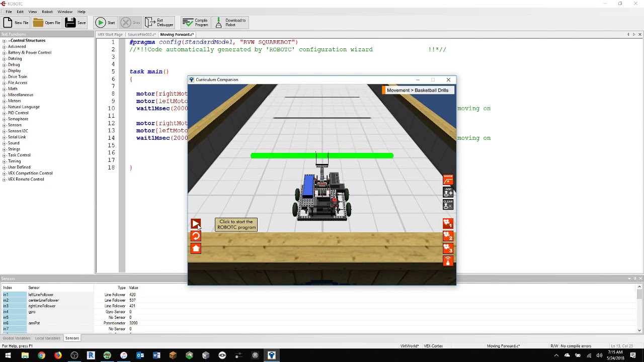Play the ROBOTC program in Curriculum Companion
This screenshot has height=362, width=644.
(196, 224)
